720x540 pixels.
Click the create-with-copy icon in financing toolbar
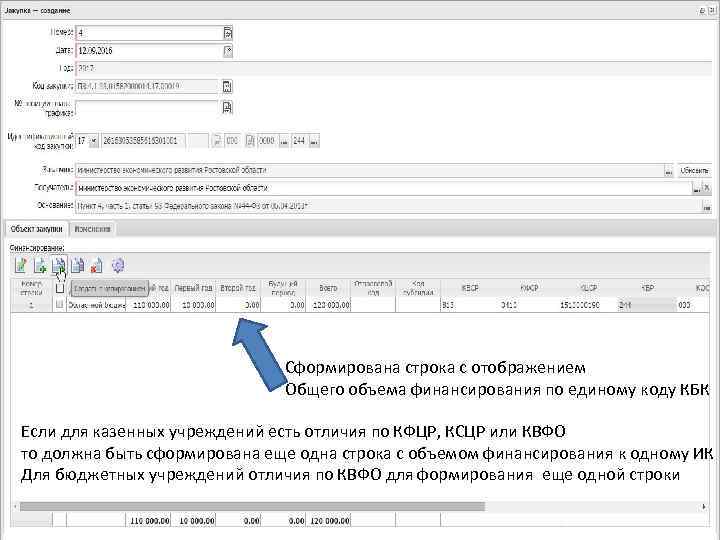[59, 265]
